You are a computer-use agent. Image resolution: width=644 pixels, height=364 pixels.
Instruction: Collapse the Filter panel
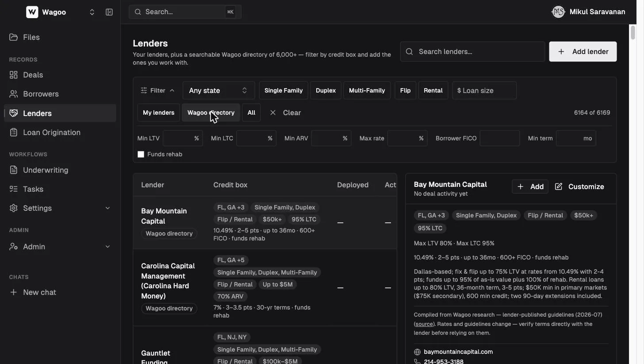click(x=157, y=90)
